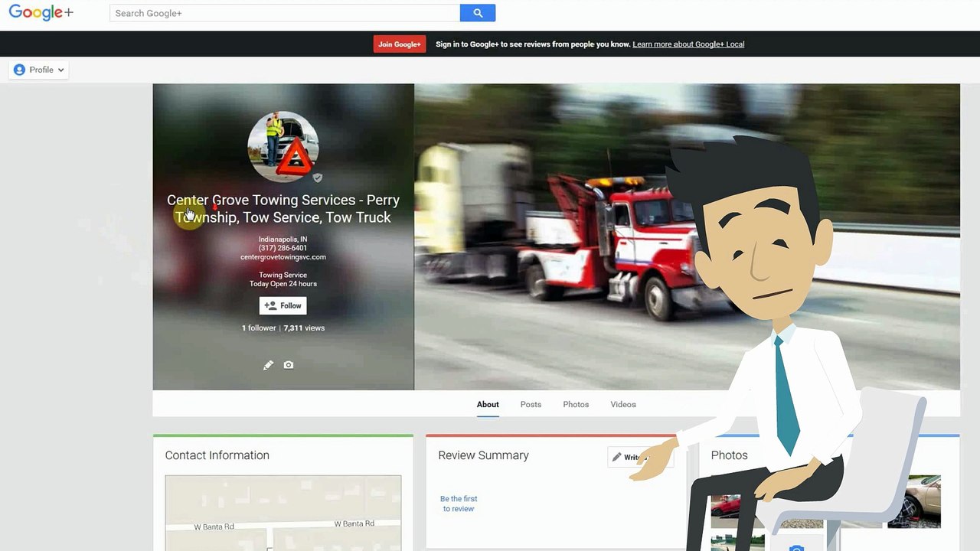Switch to the About tab
This screenshot has height=551, width=980.
click(x=488, y=404)
